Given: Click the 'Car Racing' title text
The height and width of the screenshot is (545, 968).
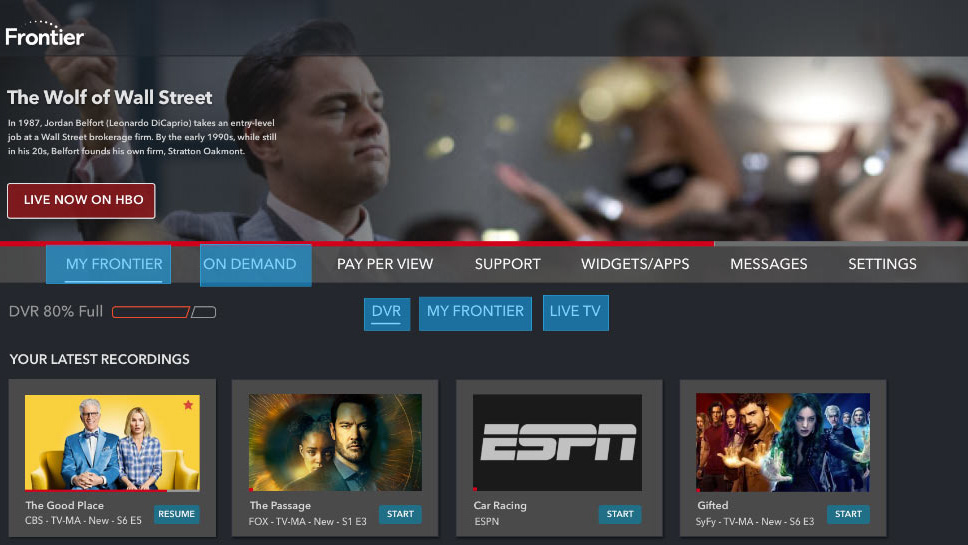Looking at the screenshot, I should pos(500,505).
